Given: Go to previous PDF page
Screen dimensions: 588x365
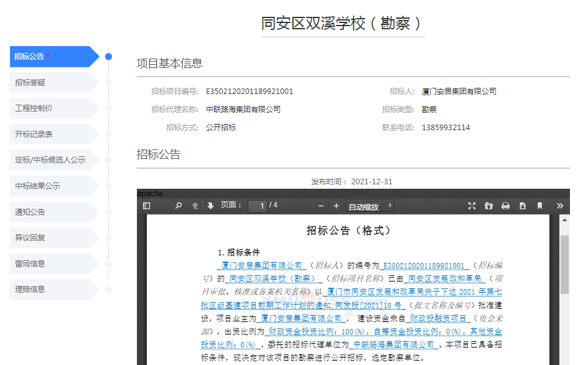Looking at the screenshot, I should point(195,206).
